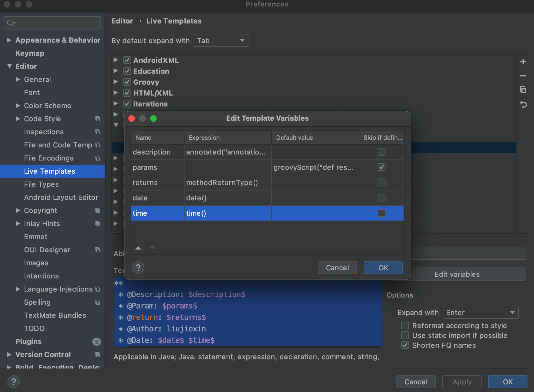The height and width of the screenshot is (392, 534).
Task: Click project-level icon next to File and Code Templates
Action: [x=97, y=145]
